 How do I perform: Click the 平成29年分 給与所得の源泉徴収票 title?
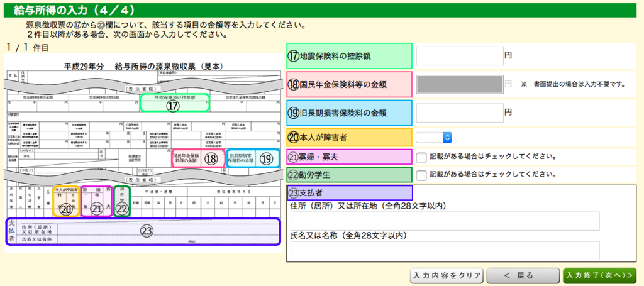point(143,65)
